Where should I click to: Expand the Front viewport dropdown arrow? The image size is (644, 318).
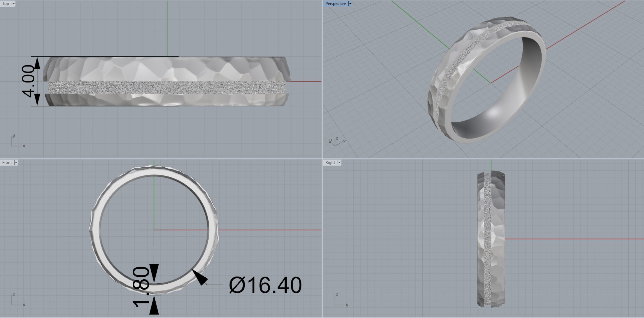[x=16, y=163]
